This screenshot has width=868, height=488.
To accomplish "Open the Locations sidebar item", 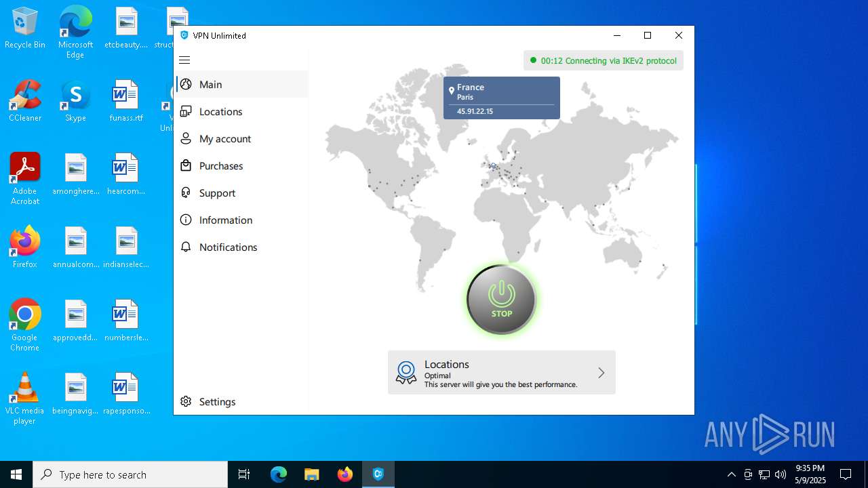I will [242, 112].
